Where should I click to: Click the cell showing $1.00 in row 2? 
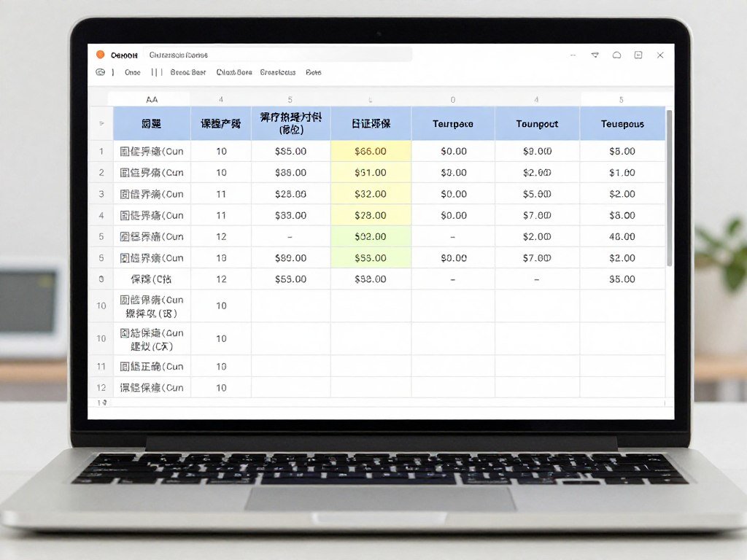622,172
